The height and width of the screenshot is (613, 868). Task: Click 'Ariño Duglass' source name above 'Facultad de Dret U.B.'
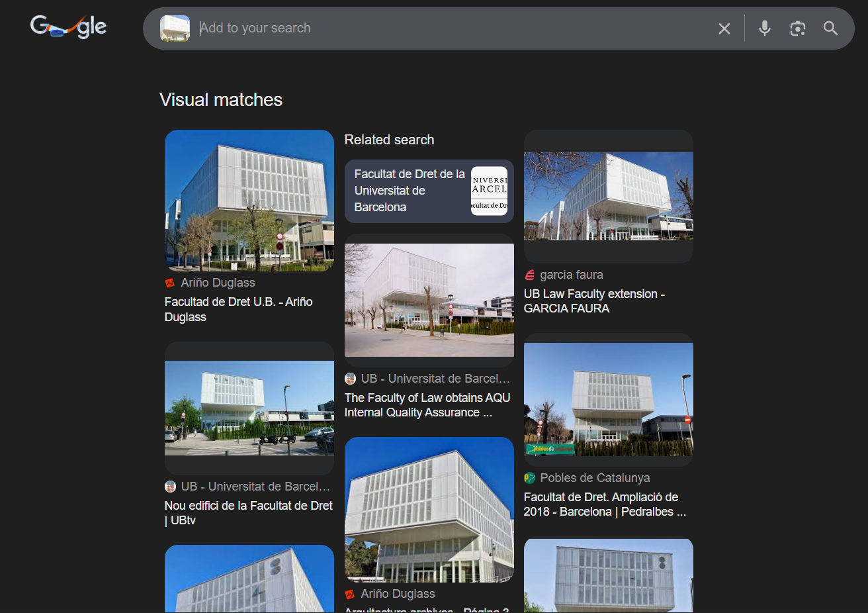point(218,283)
